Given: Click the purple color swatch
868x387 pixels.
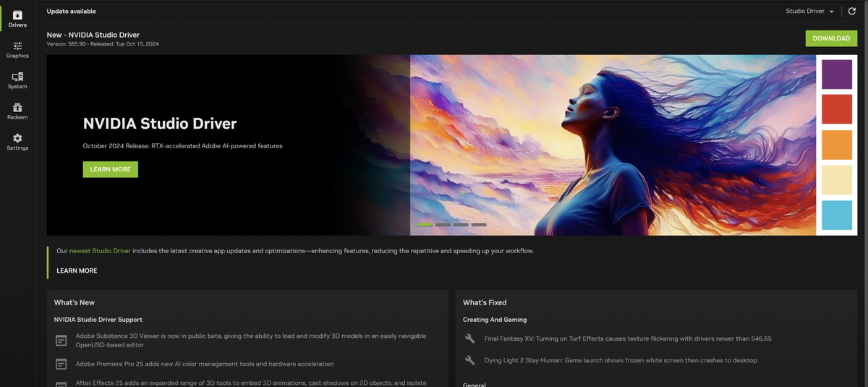Looking at the screenshot, I should coord(837,75).
